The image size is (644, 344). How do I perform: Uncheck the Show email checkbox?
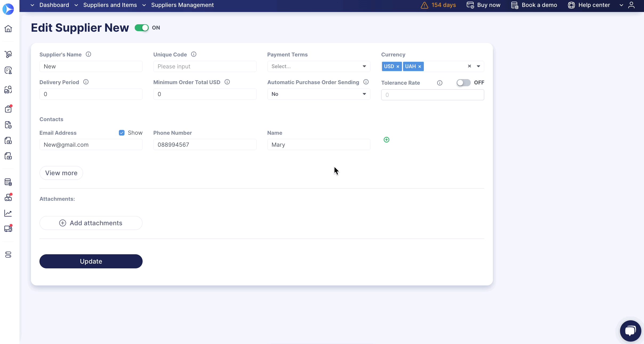coord(122,133)
